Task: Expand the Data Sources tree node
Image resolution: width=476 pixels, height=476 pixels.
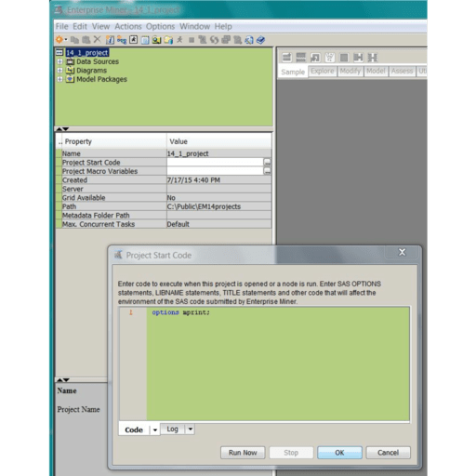Action: 59,61
